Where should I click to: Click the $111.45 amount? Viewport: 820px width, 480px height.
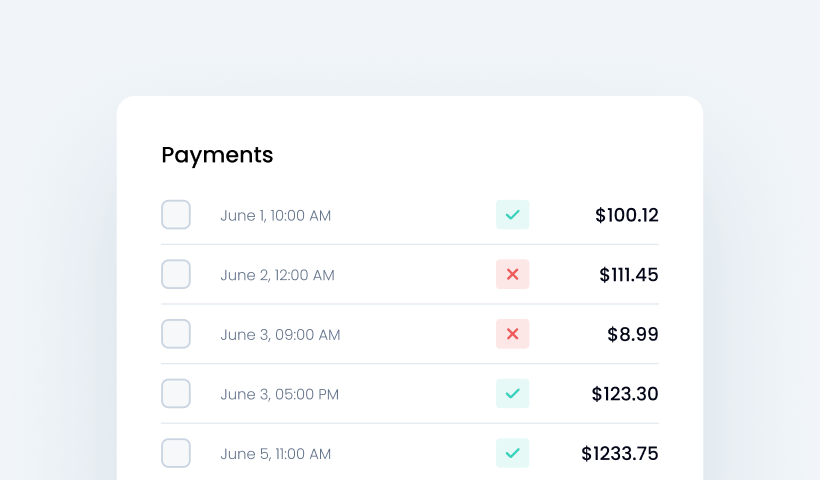pyautogui.click(x=628, y=274)
